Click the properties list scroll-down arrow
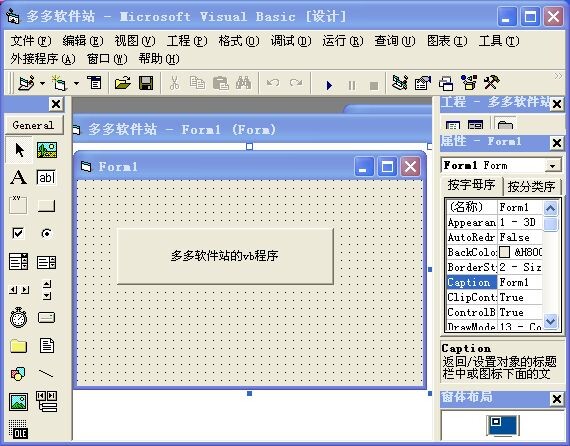570x446 pixels. (550, 321)
